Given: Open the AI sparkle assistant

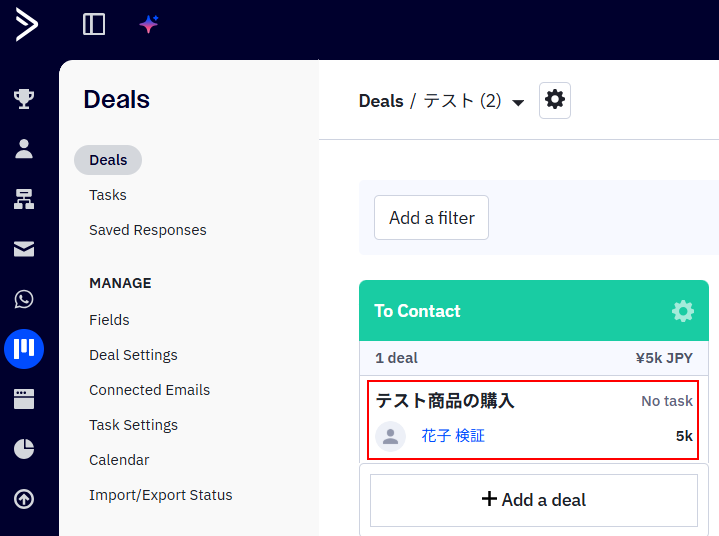Looking at the screenshot, I should point(149,24).
